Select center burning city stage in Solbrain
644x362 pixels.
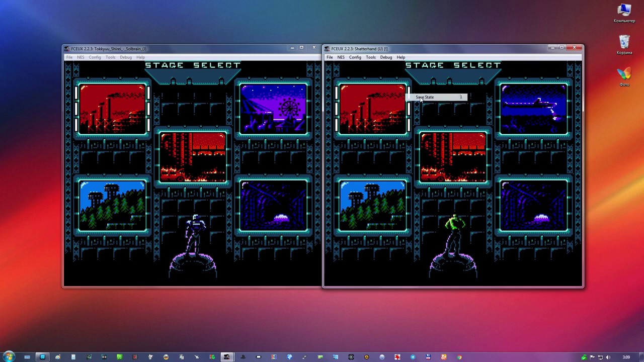[x=193, y=157]
